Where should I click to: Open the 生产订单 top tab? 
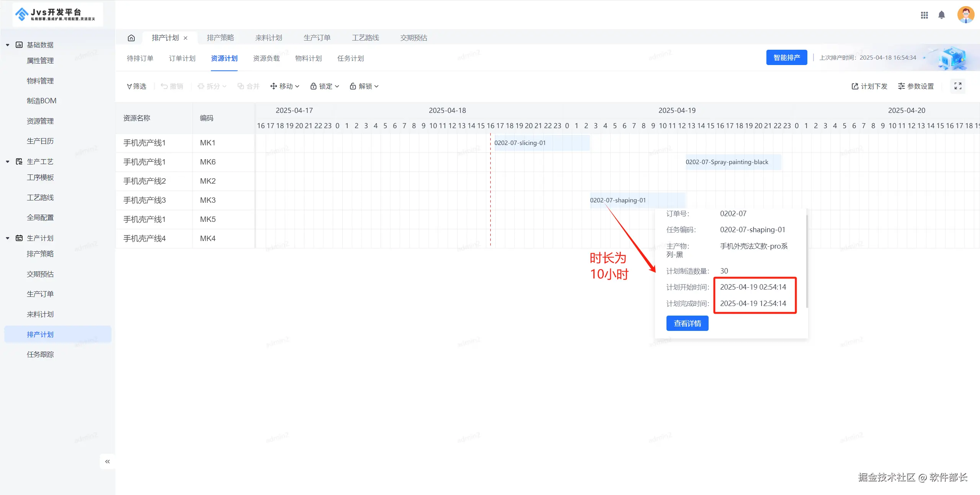click(317, 38)
